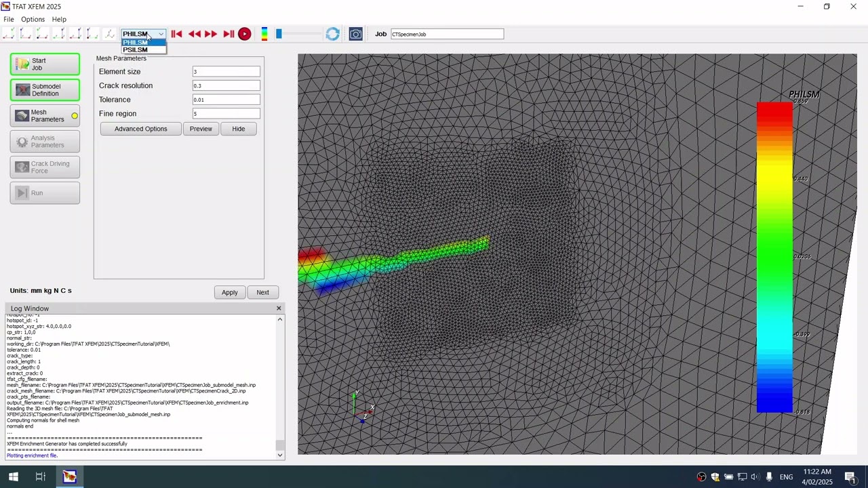Choose PSILSM from the open dropdown list

[143, 49]
